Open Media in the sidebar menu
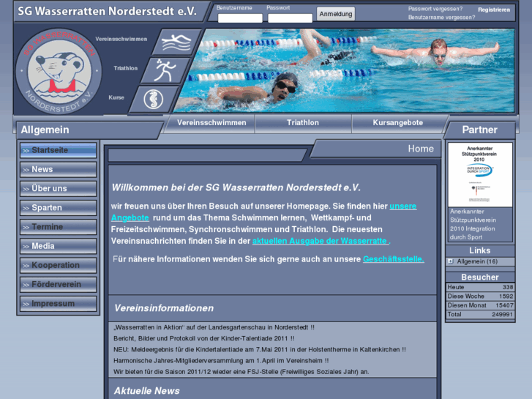Viewport: 532px width, 399px height. (59, 246)
